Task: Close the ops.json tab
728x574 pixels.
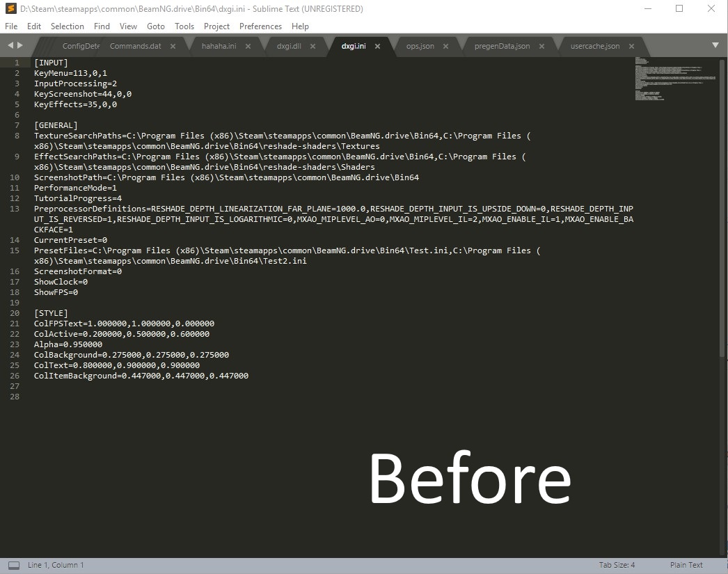Action: [445, 46]
